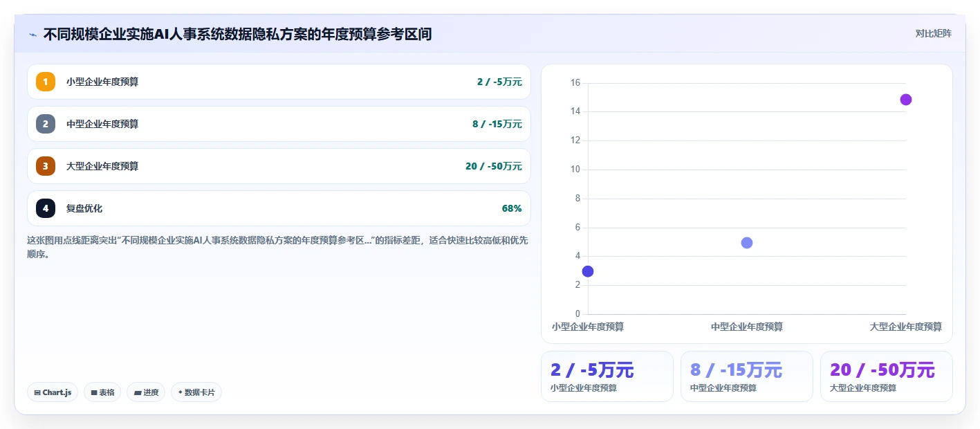Click the orange number 1 badge
This screenshot has width=980, height=429.
click(46, 82)
